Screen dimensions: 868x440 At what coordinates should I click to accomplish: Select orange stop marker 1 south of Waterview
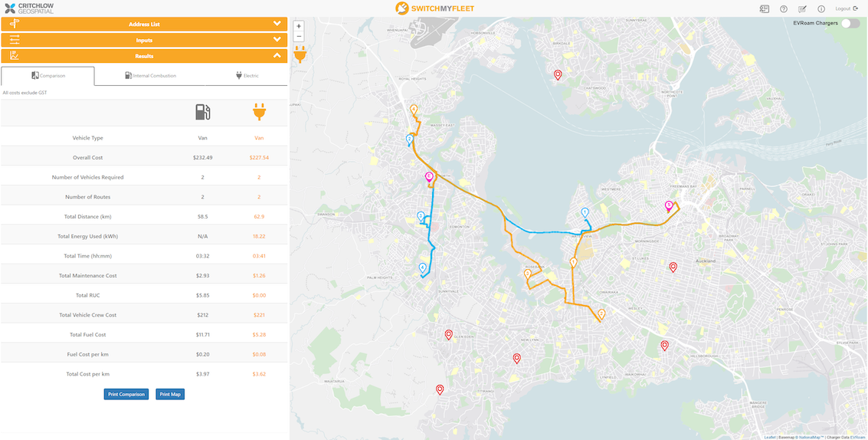574,263
